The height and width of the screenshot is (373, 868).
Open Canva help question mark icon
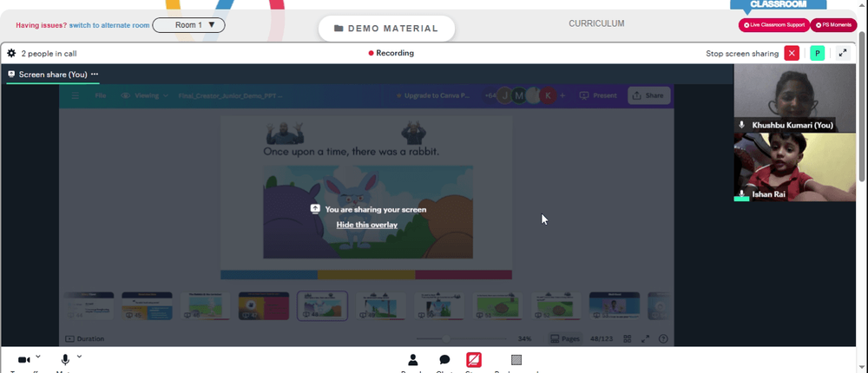[663, 338]
